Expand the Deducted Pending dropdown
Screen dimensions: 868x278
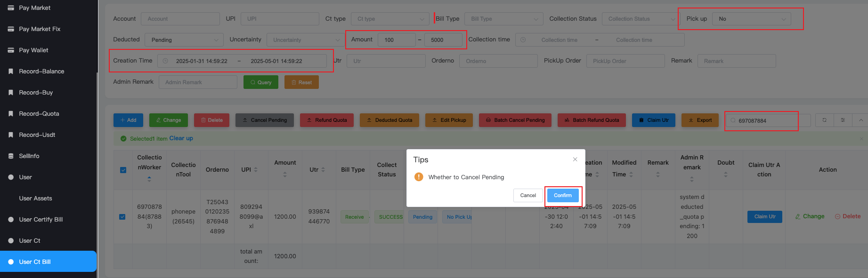[x=184, y=40]
